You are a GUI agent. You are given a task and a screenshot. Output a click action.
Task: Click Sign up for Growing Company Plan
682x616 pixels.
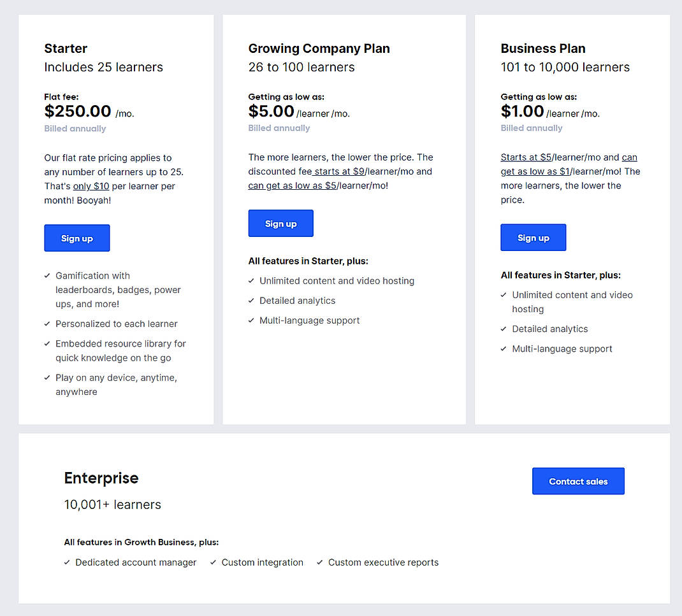click(x=280, y=223)
